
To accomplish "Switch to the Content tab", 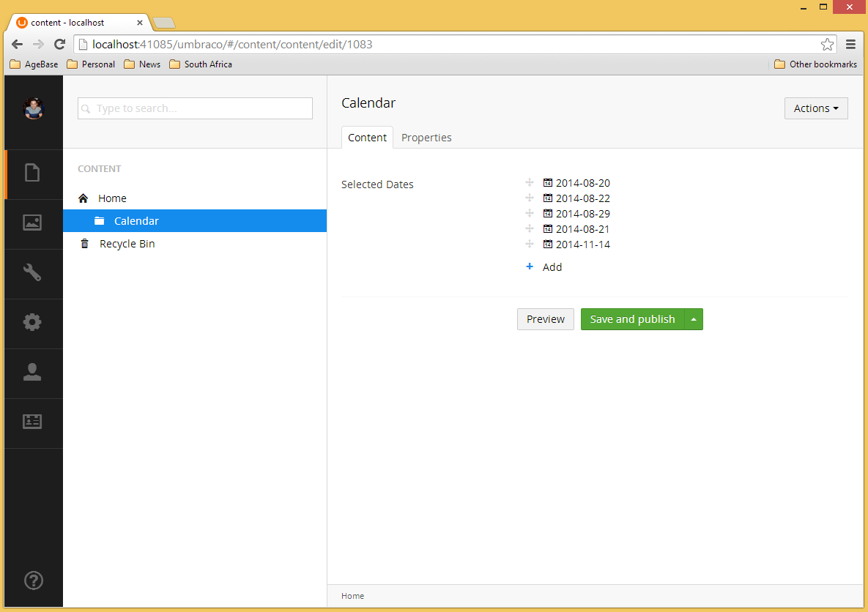I will [x=368, y=137].
